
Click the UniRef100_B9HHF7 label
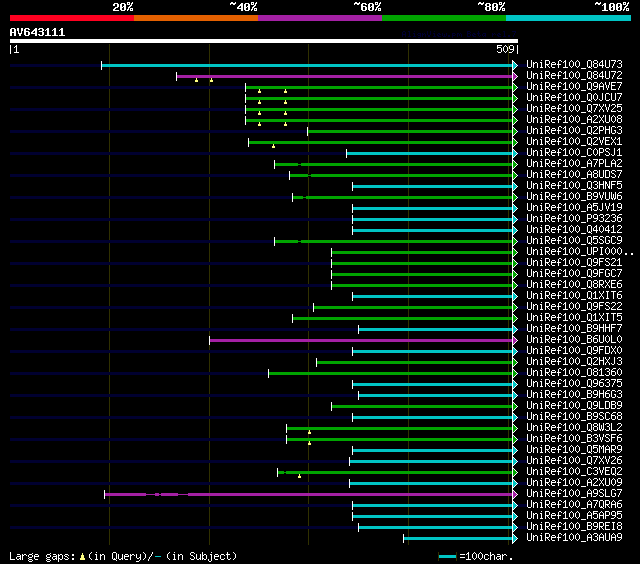click(x=574, y=329)
